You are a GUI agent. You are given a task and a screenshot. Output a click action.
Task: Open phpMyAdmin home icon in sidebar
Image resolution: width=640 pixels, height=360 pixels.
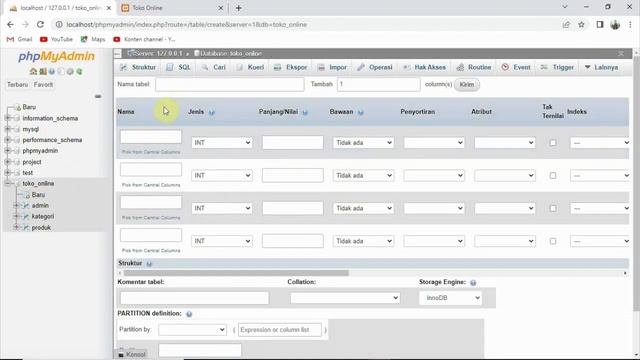33,71
